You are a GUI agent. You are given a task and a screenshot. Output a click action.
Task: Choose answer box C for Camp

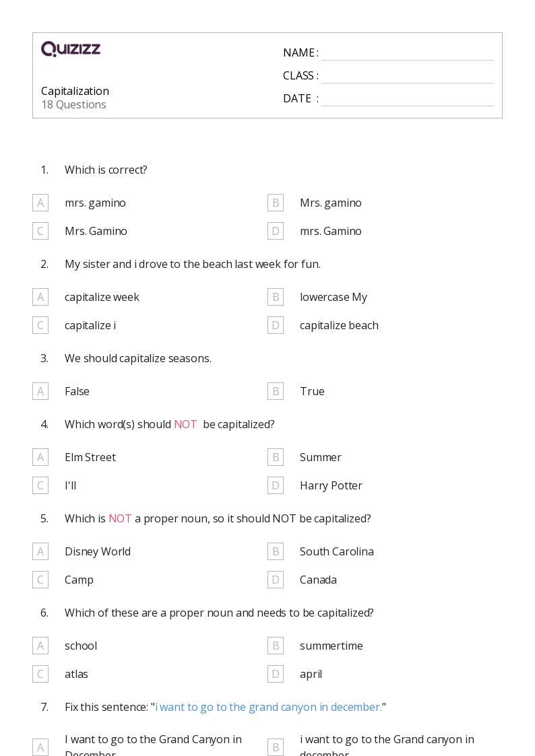tap(40, 580)
